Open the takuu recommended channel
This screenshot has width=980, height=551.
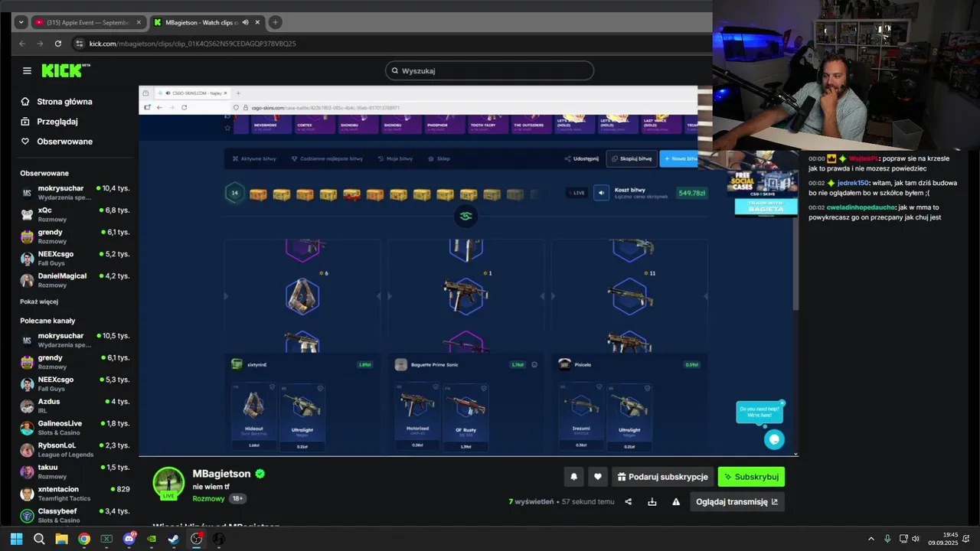point(74,471)
